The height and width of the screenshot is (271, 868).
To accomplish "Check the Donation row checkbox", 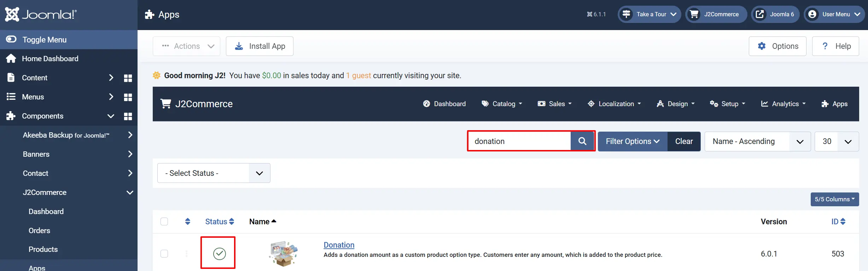I will (164, 254).
